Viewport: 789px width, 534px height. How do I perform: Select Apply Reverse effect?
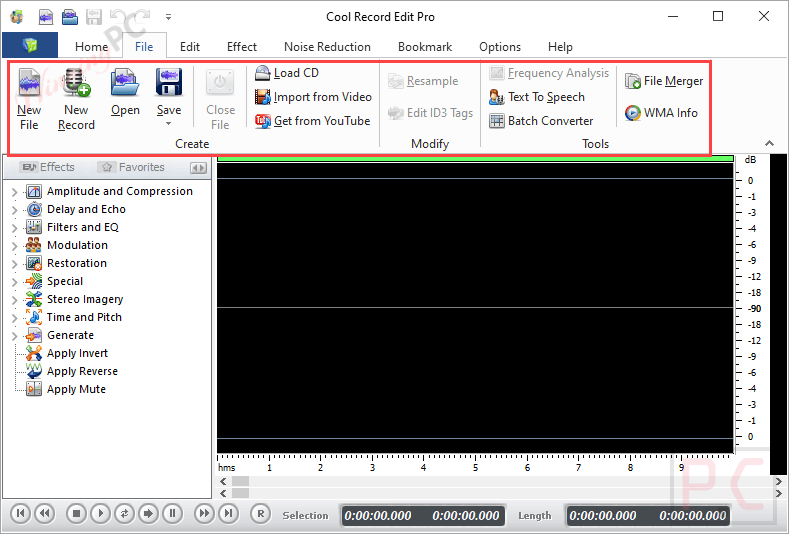coord(82,371)
